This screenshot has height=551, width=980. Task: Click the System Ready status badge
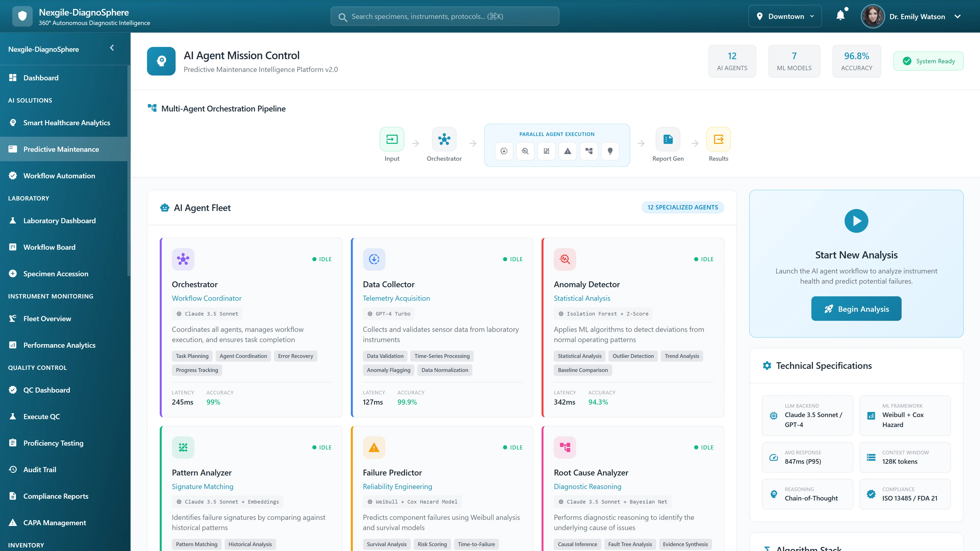[x=928, y=61]
